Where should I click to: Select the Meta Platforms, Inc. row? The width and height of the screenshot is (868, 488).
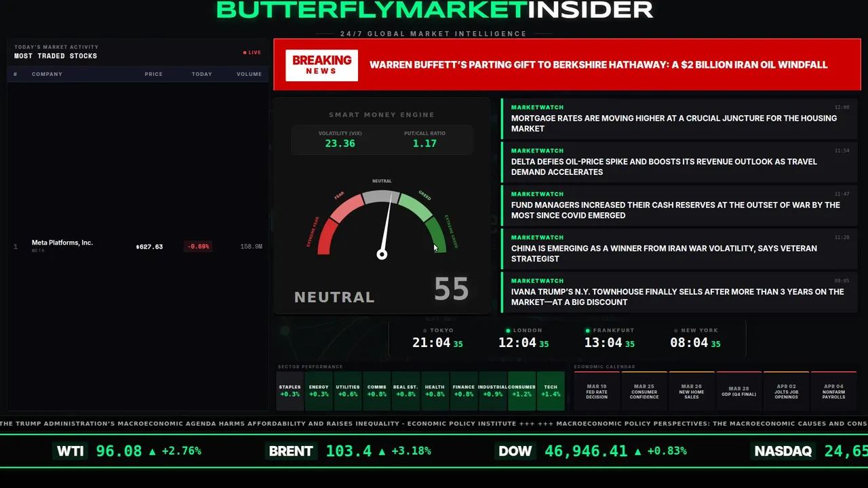click(138, 246)
